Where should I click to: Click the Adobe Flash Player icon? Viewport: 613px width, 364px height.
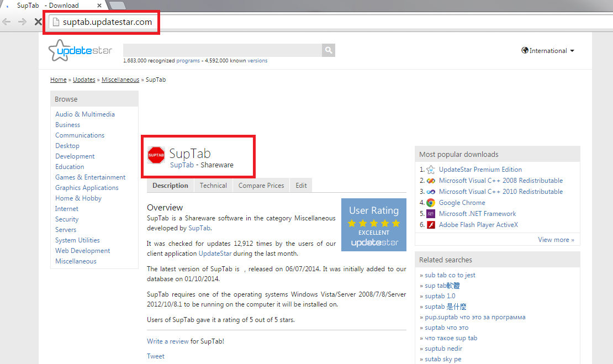(431, 225)
